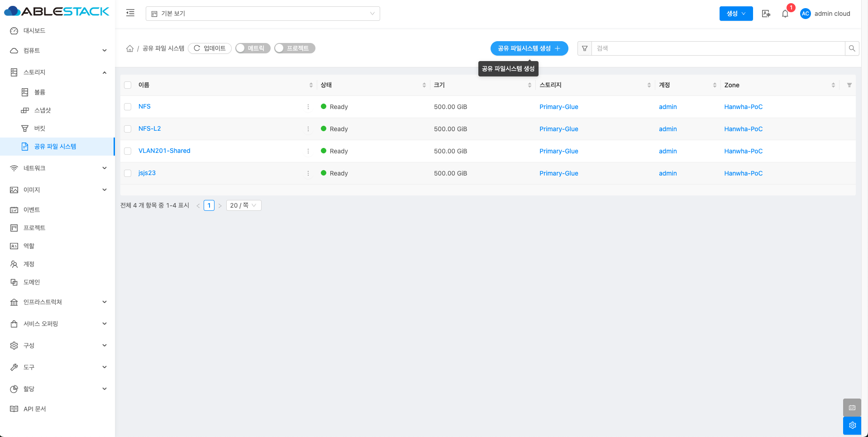The height and width of the screenshot is (437, 868).
Task: Go to 대시보드 in the sidebar
Action: point(34,31)
